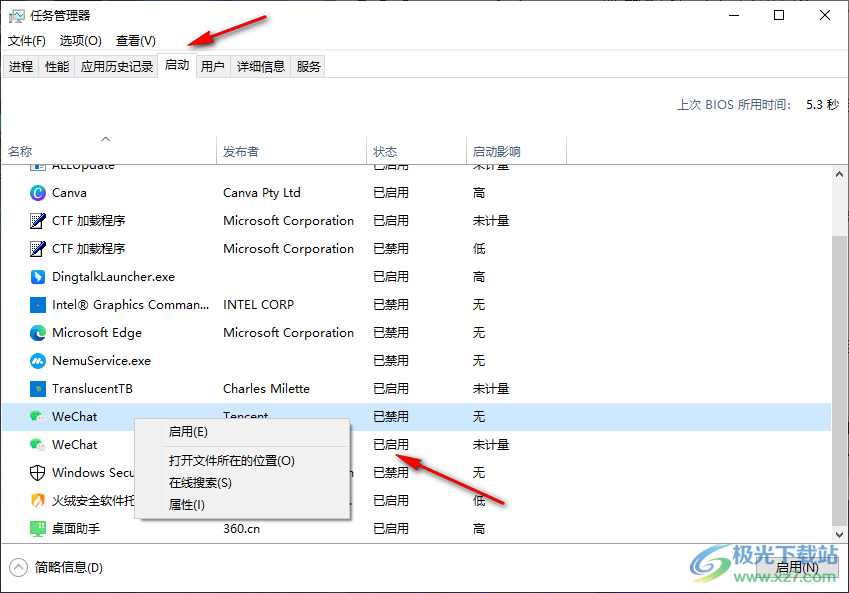Select the NemuService.exe row name

click(x=101, y=361)
